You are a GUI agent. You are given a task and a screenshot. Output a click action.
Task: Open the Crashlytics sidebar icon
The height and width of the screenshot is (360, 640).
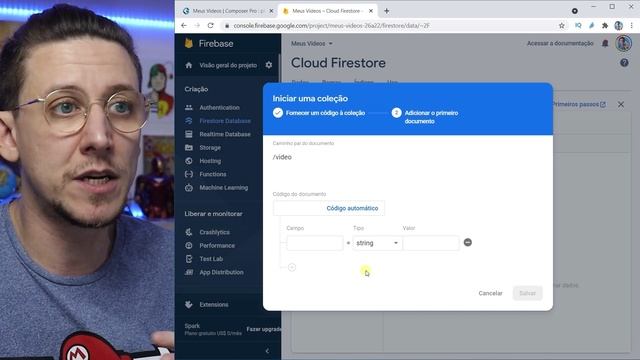[189, 232]
